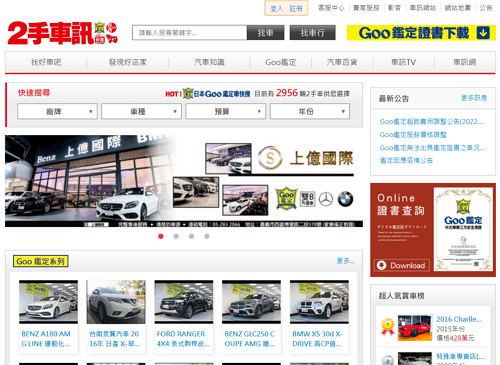Open the 汽車知識 menu item
Screen dimensions: 500x365
pos(209,62)
